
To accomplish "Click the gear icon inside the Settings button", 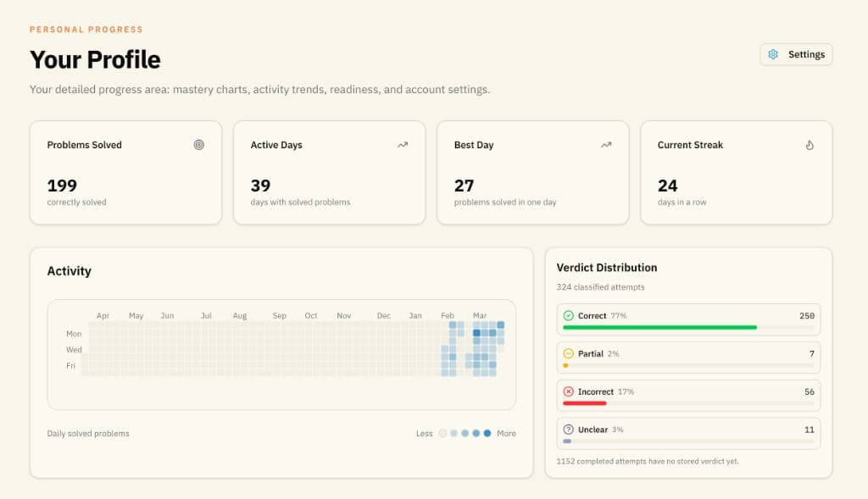I will click(x=773, y=53).
